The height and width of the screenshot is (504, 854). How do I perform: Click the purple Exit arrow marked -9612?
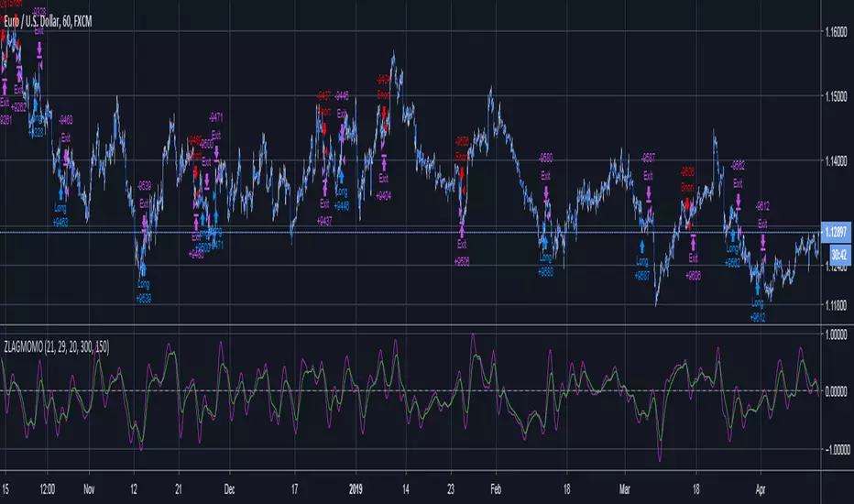point(763,243)
